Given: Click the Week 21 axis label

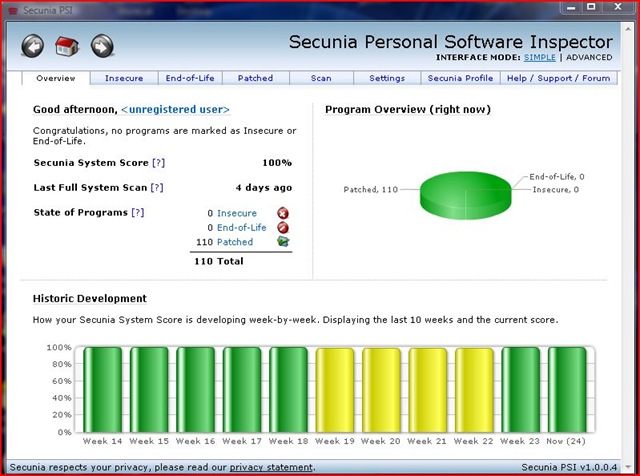Looking at the screenshot, I should [427, 441].
